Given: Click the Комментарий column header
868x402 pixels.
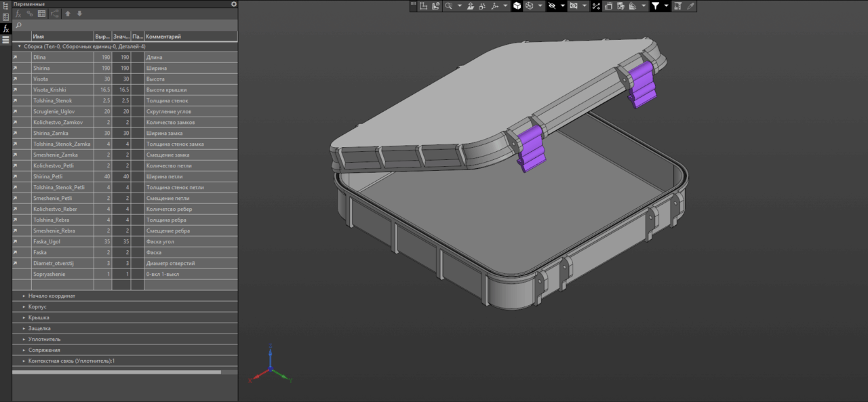Looking at the screenshot, I should pyautogui.click(x=191, y=37).
